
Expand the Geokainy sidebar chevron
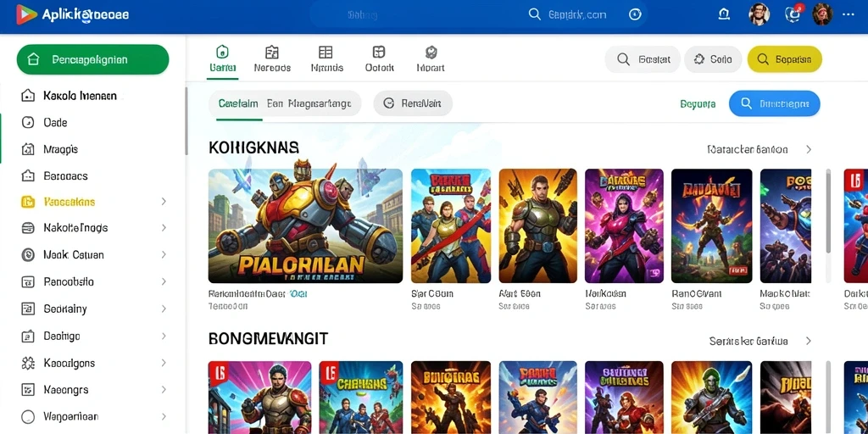(164, 309)
